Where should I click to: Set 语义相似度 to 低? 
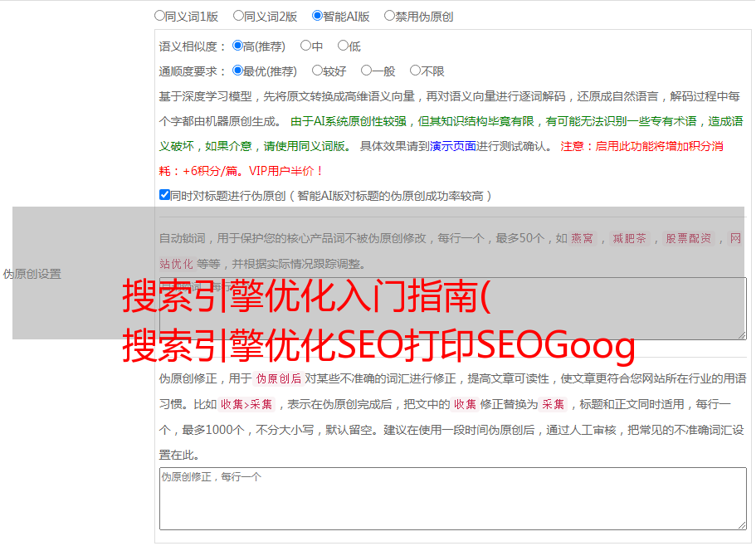point(343,46)
